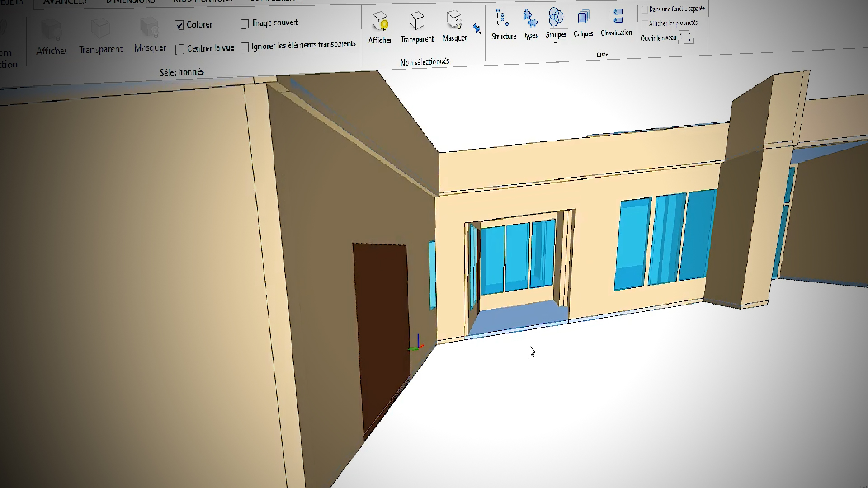
Task: Click the Ouvrir le niveau number field
Action: tap(682, 37)
